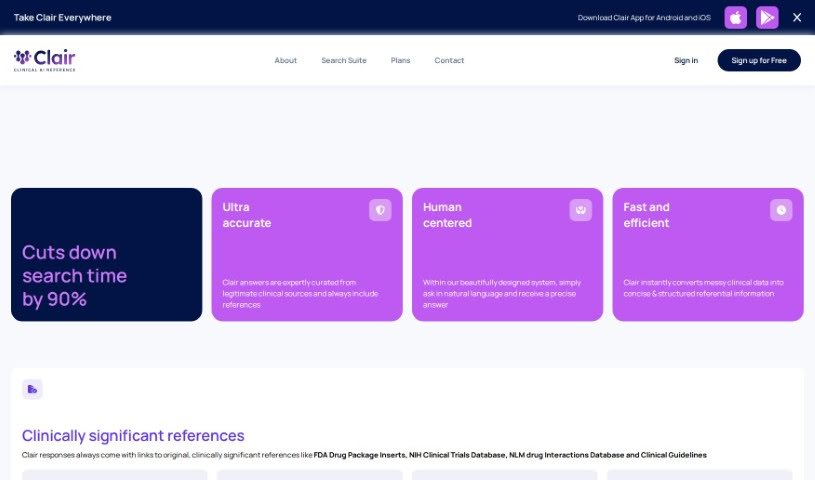This screenshot has height=480, width=815.
Task: Select Contact from the navigation bar
Action: [x=449, y=61]
